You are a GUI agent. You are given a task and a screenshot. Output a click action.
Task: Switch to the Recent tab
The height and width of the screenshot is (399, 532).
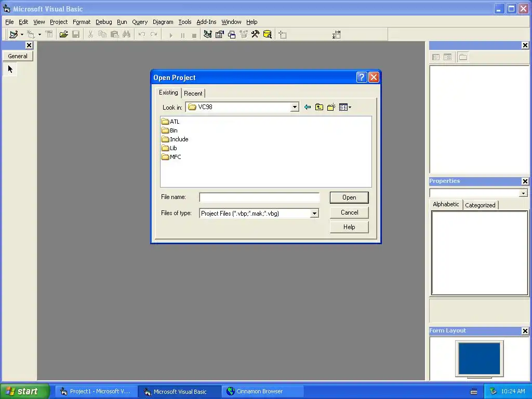tap(193, 94)
